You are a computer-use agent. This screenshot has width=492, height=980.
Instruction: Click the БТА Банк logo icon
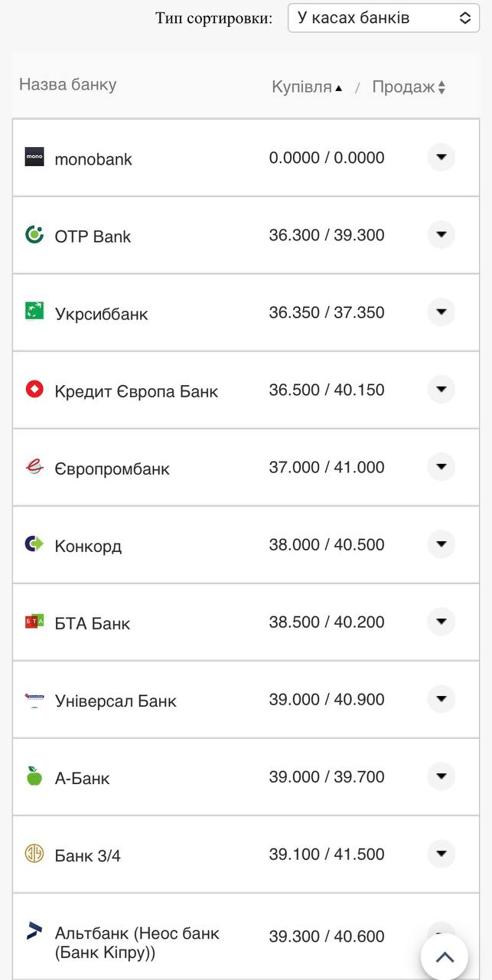pos(35,622)
